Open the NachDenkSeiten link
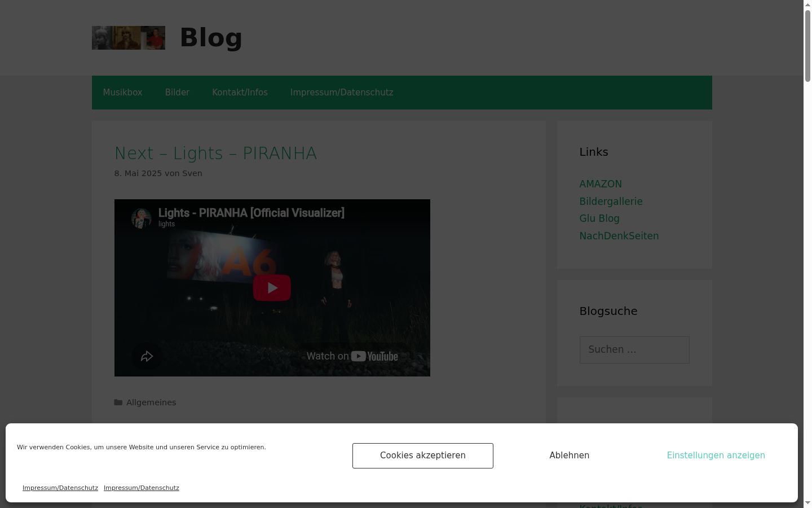This screenshot has height=508, width=812. 619,236
